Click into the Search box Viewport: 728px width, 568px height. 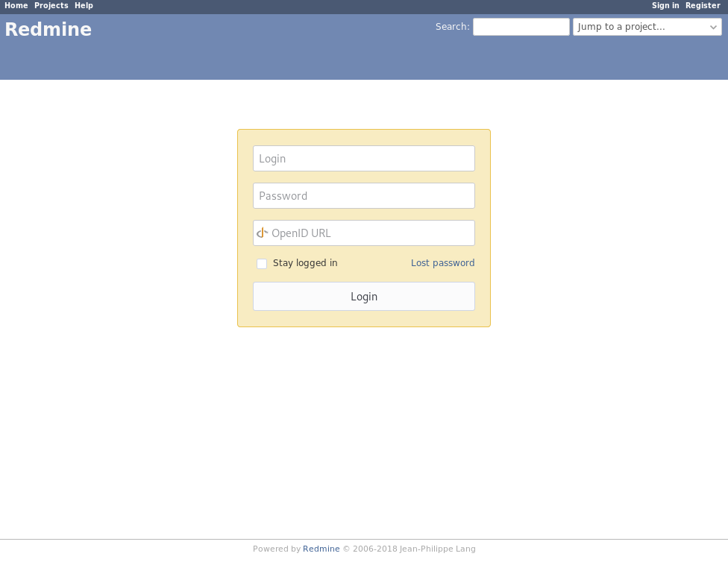(x=521, y=27)
